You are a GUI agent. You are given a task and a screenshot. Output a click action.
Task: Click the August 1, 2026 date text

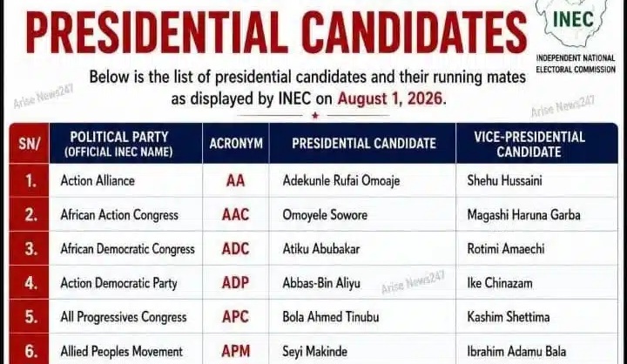[x=390, y=98]
